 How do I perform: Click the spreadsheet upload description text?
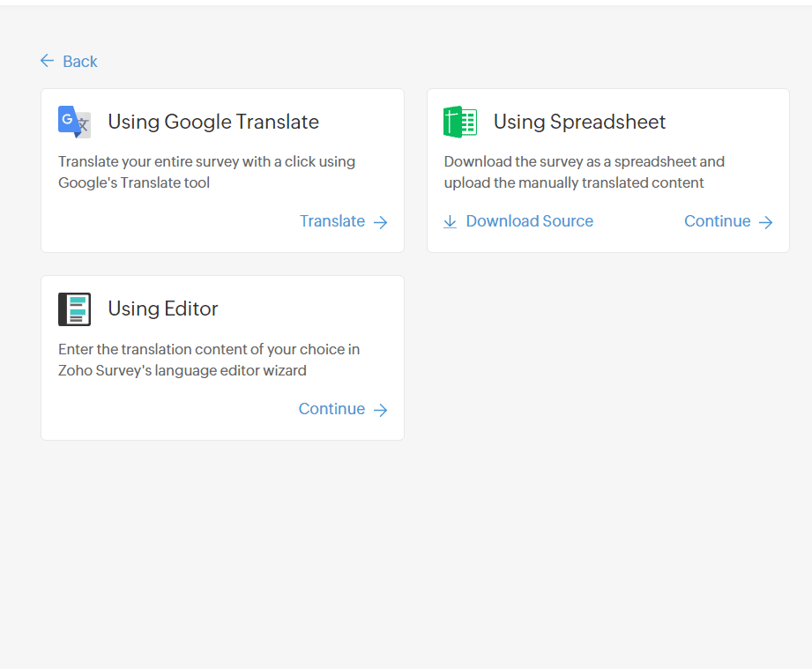point(584,172)
